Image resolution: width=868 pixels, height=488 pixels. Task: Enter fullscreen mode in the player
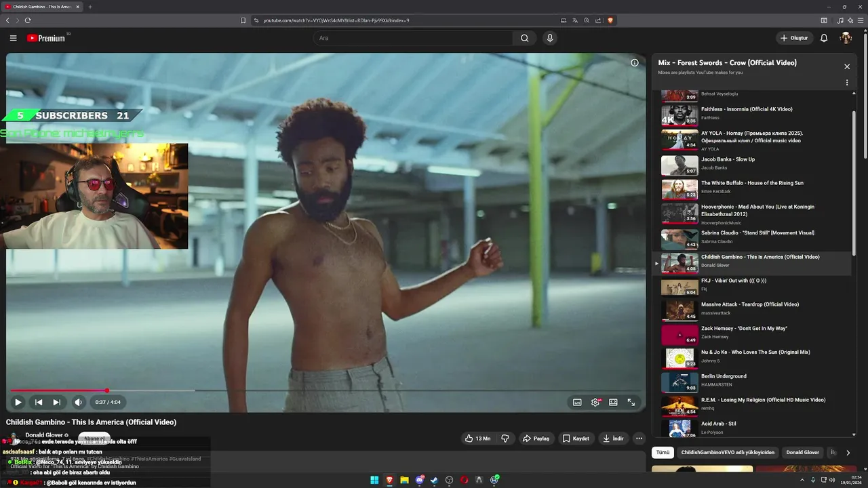(631, 402)
